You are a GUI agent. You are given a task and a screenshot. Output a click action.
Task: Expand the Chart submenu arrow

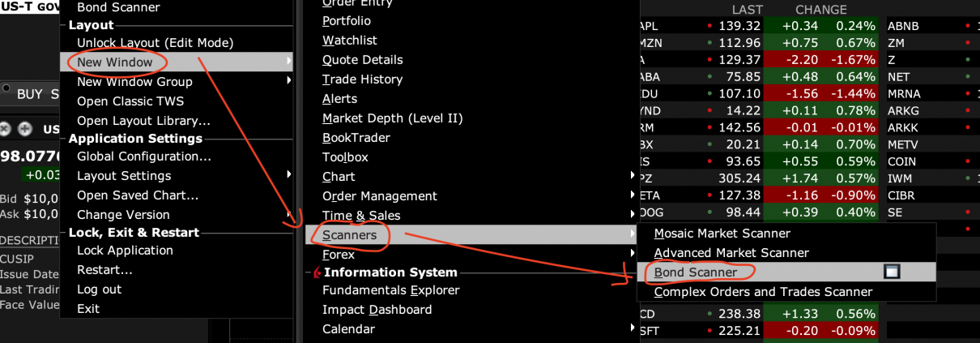(632, 176)
